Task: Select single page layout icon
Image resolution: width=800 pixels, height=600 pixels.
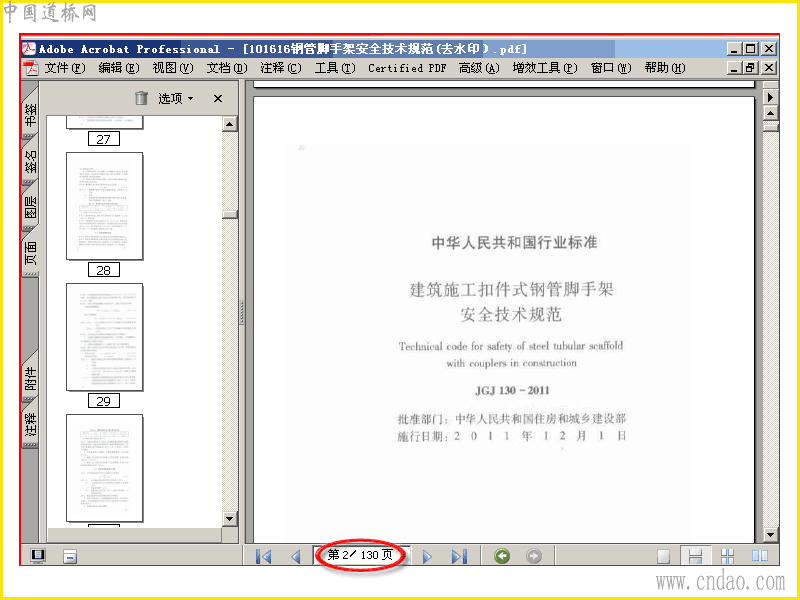Action: (663, 556)
